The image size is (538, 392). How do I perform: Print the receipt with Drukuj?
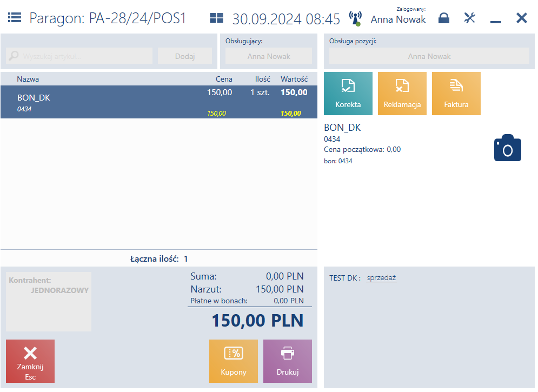[288, 361]
